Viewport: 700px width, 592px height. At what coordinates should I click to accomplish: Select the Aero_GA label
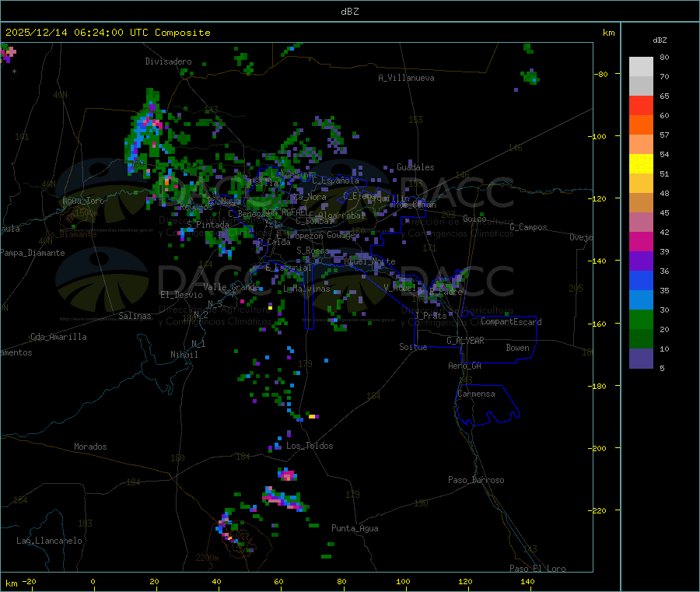click(465, 366)
